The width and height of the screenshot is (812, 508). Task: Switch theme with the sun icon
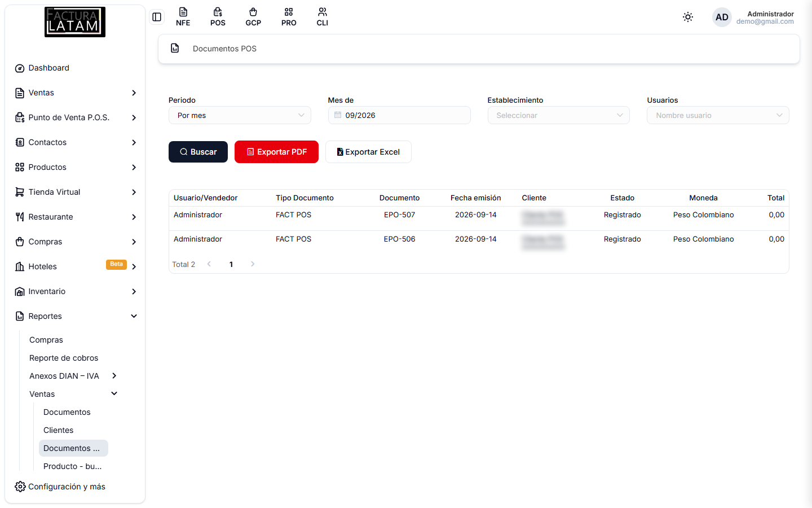tap(688, 17)
